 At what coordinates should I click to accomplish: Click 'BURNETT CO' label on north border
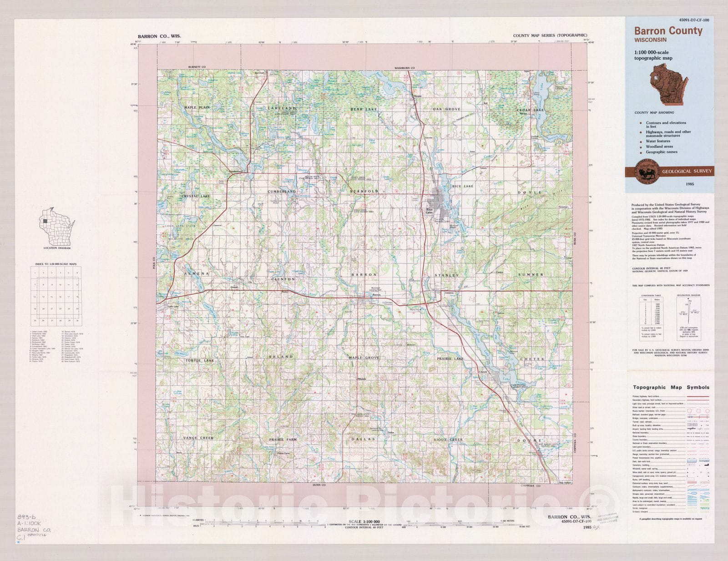click(x=197, y=67)
